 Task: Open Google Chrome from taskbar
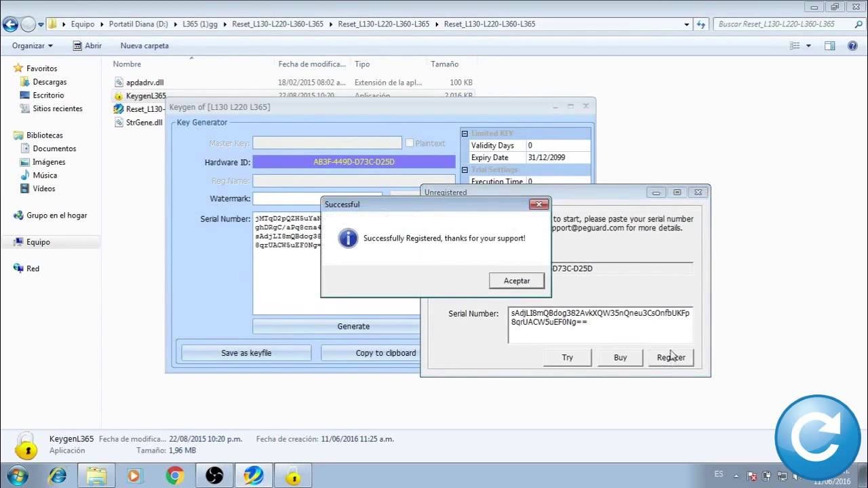point(175,476)
